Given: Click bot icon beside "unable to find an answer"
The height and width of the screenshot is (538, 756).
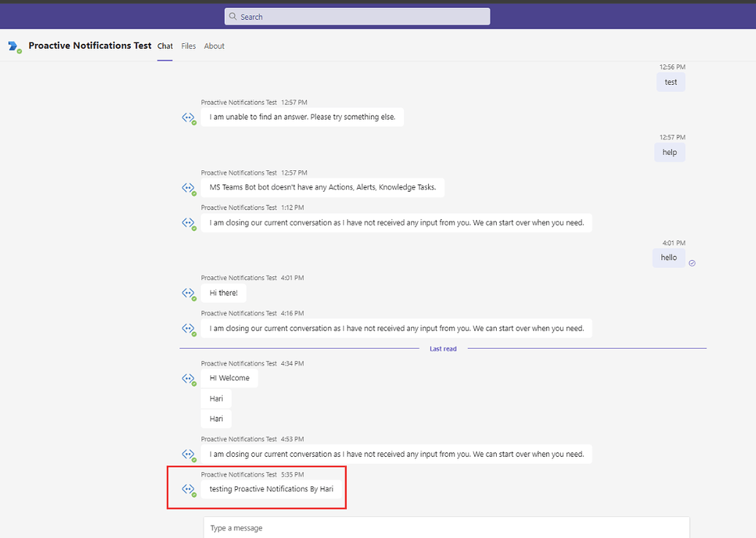Looking at the screenshot, I should (189, 118).
